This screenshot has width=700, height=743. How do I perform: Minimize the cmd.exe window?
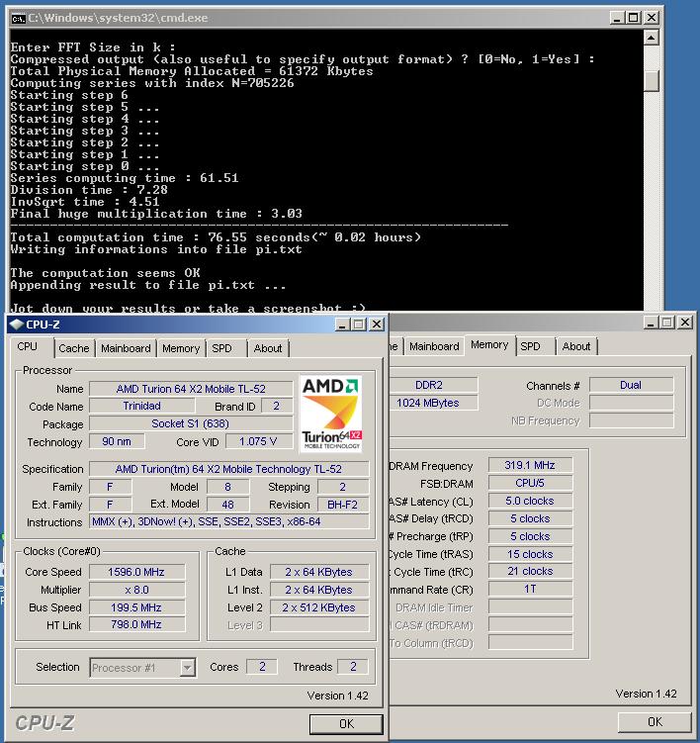pos(616,18)
